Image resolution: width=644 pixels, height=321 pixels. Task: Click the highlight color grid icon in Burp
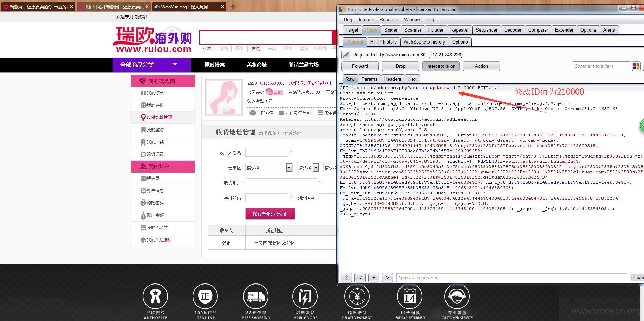(x=636, y=66)
